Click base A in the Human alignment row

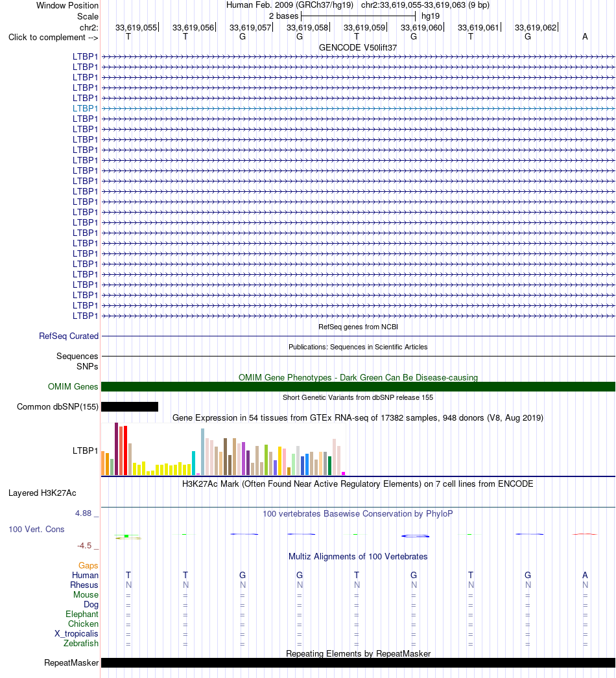[x=585, y=575]
